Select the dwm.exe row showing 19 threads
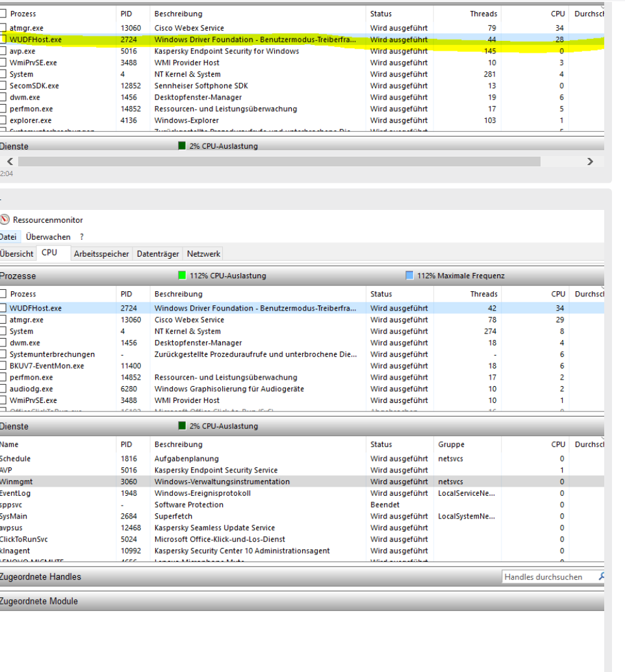Screen dimensions: 625x672 tap(302, 97)
